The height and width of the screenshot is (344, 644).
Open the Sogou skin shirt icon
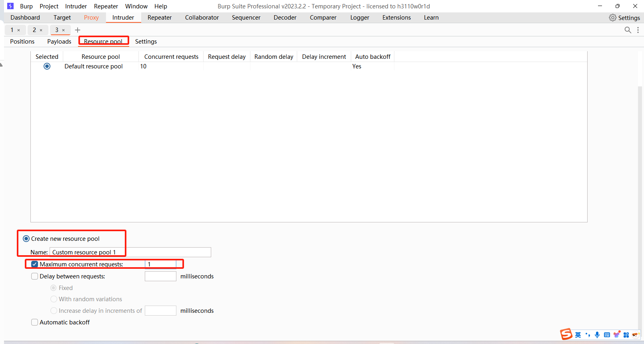click(617, 334)
